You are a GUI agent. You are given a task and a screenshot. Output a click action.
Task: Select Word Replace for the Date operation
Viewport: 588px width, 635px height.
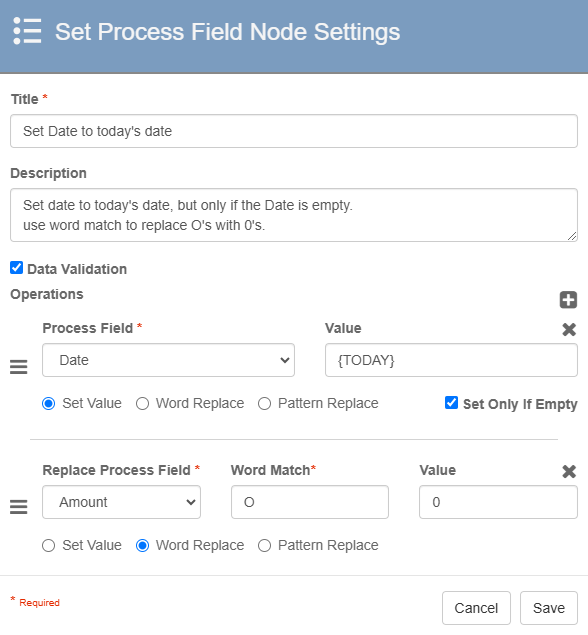click(x=143, y=404)
